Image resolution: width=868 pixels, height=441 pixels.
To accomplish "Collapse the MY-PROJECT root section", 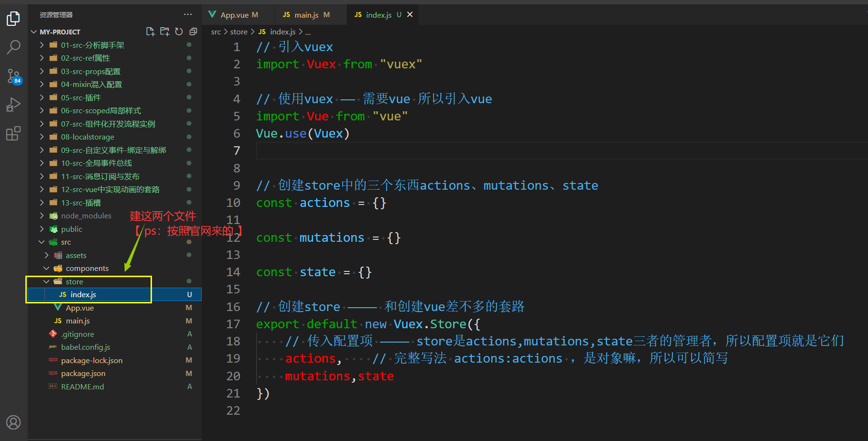I will [x=33, y=32].
